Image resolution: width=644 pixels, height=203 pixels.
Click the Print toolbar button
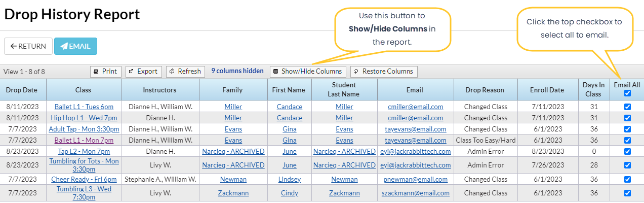(105, 72)
